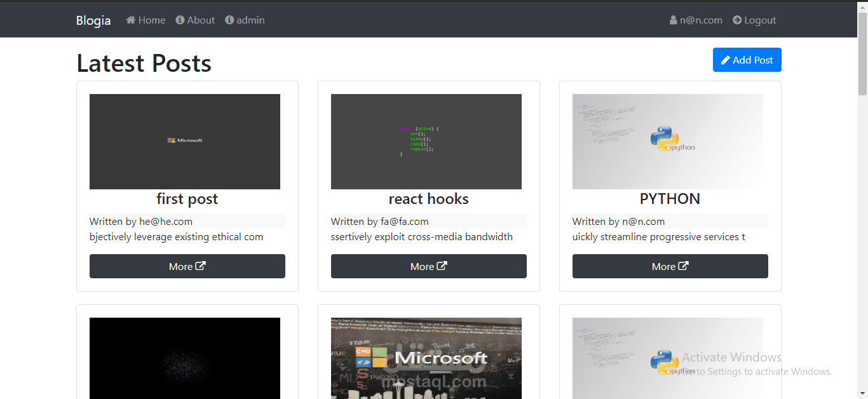Open the Blogia brand link

tap(93, 20)
